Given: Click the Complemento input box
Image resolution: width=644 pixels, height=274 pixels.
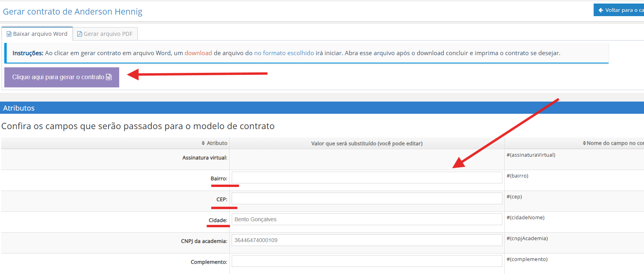Looking at the screenshot, I should pos(367,261).
